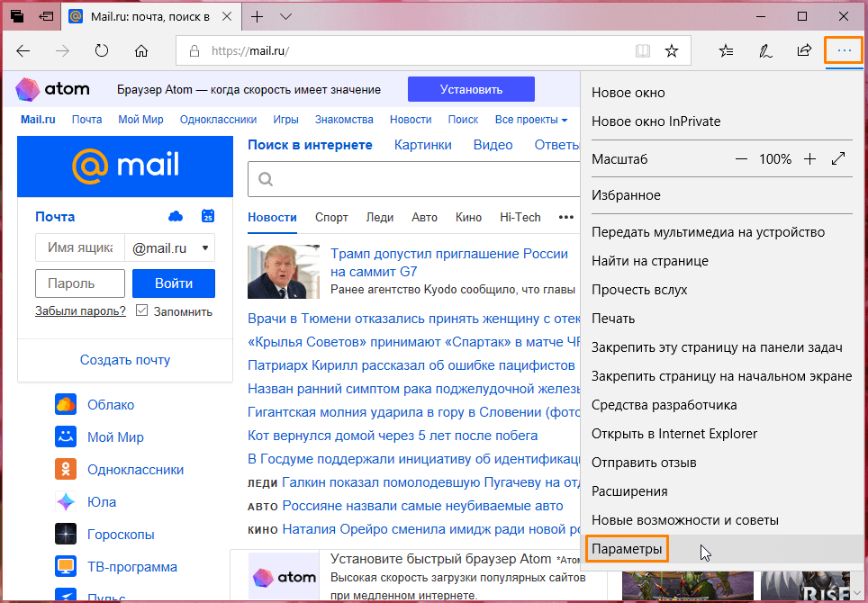Decrease zoom with the minus button
868x603 pixels.
point(741,159)
